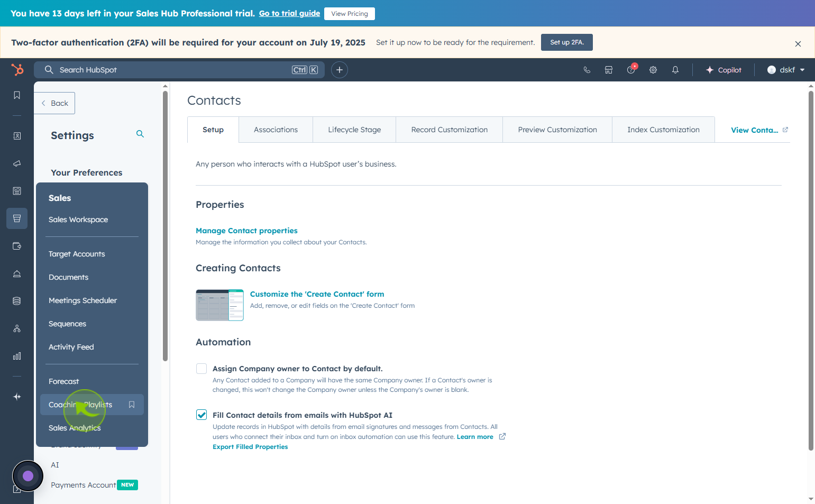Open the Automation workflow icon
The height and width of the screenshot is (504, 815).
pos(17,328)
